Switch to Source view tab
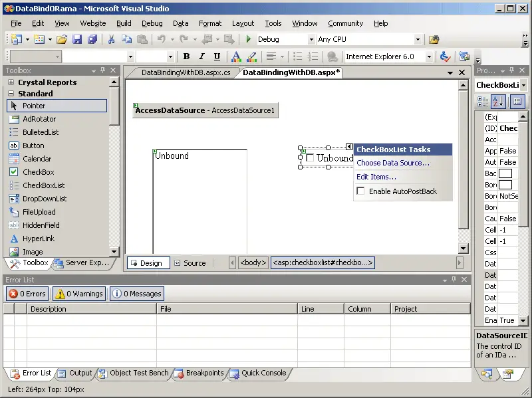 pyautogui.click(x=190, y=263)
